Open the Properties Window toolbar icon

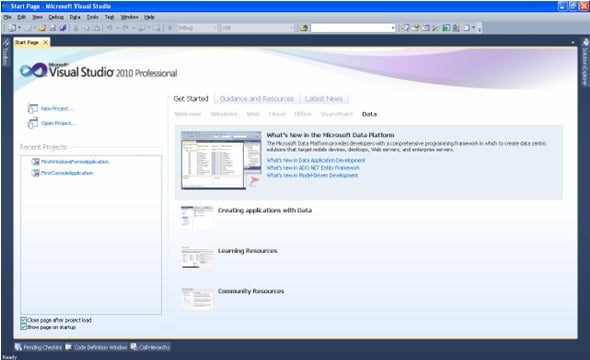415,28
